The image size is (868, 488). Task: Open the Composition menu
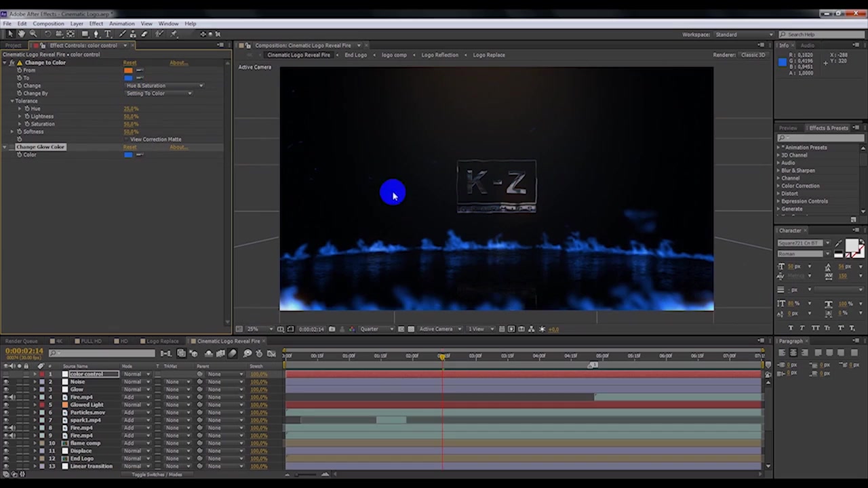(x=48, y=24)
